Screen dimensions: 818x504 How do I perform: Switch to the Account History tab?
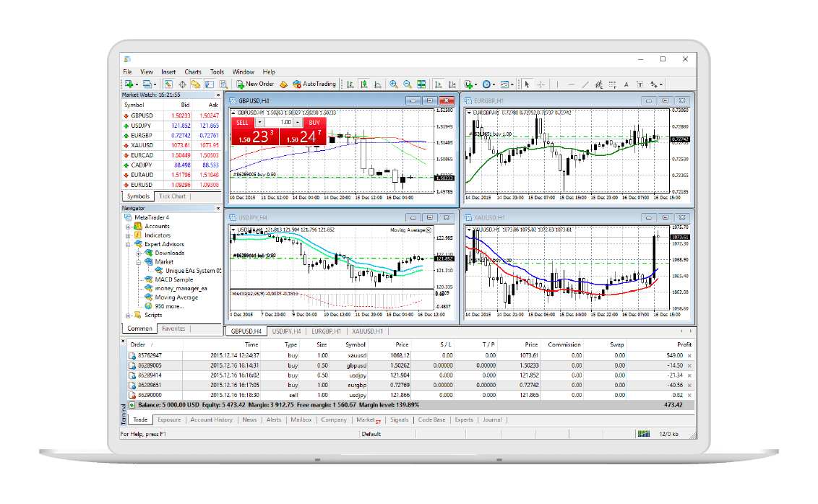(x=210, y=420)
